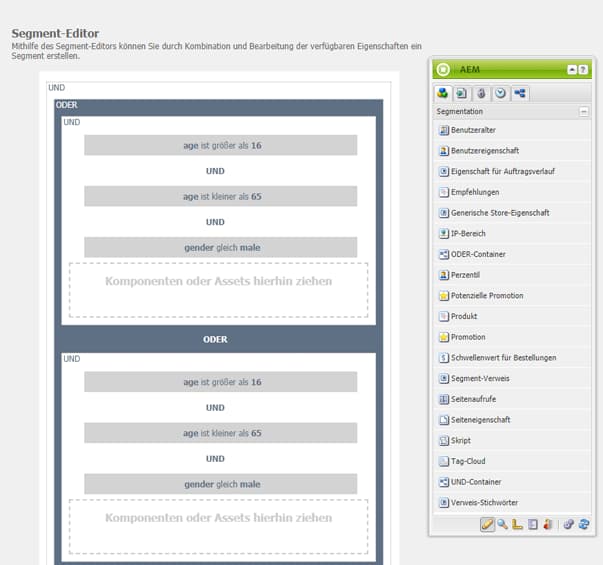The image size is (603, 565).
Task: Select lower 'age ist größer als 16' trait
Action: pyautogui.click(x=220, y=382)
